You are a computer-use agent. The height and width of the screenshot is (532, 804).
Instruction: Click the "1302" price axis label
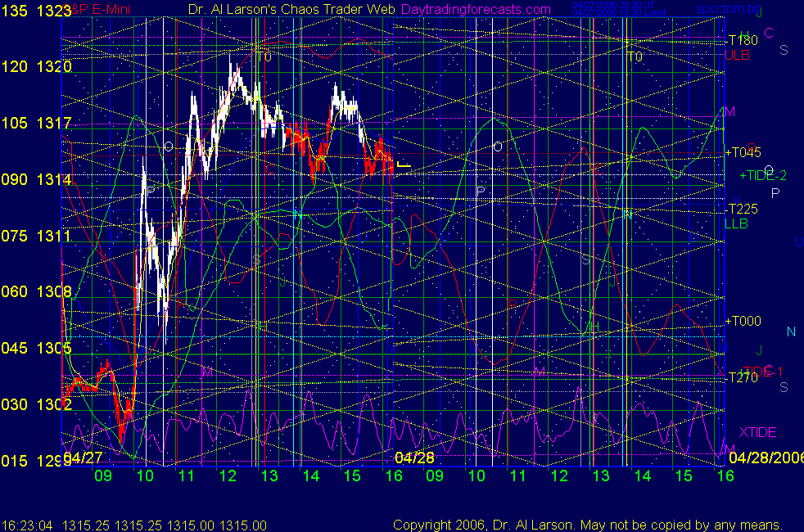(x=54, y=404)
